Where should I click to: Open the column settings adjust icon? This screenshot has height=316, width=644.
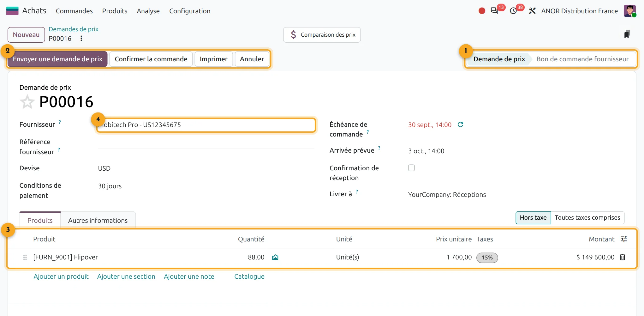pyautogui.click(x=624, y=239)
